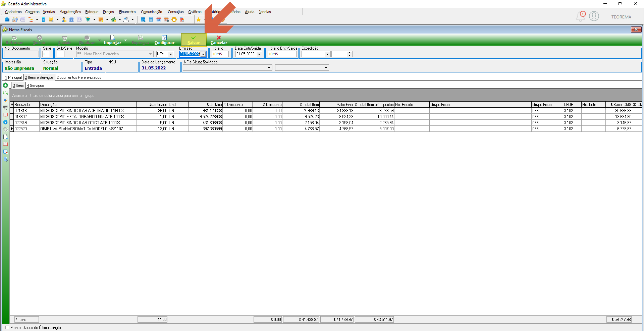Click the calendar 30 toolbar icon

(x=159, y=19)
